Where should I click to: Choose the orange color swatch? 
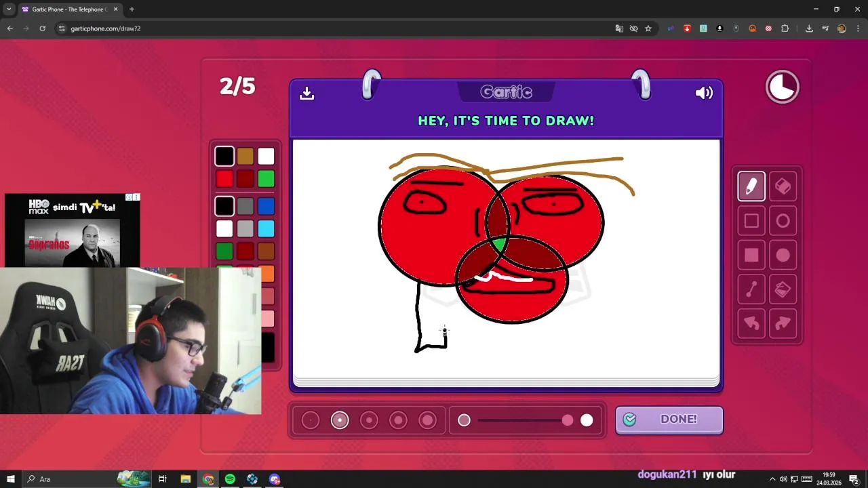point(267,274)
